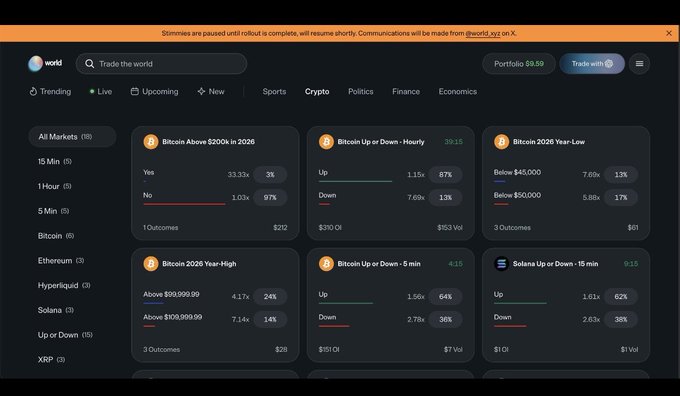Click 97% No button on Bitcoin Above $200k
This screenshot has height=396, width=680.
(270, 197)
